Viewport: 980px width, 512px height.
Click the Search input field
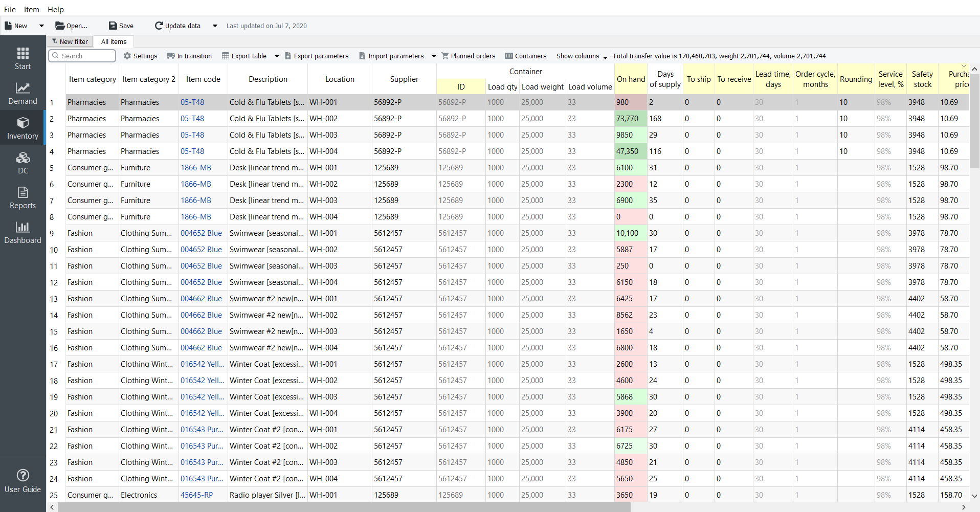pyautogui.click(x=82, y=56)
